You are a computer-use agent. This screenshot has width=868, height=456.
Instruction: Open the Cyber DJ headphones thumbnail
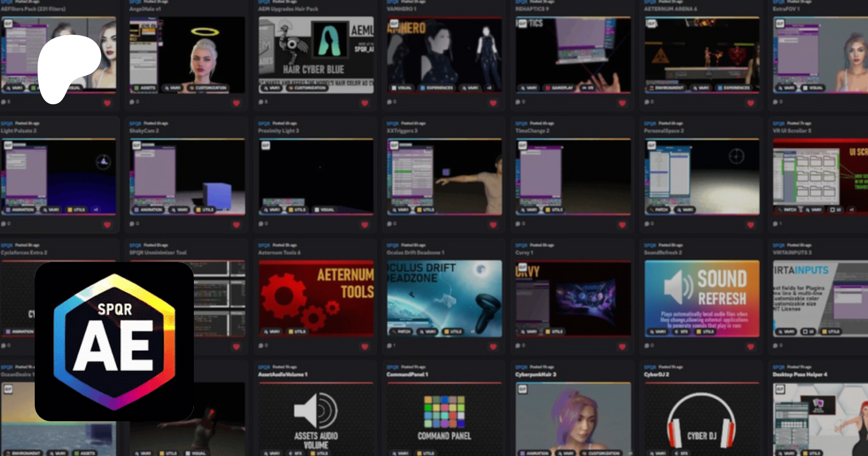coord(702,417)
